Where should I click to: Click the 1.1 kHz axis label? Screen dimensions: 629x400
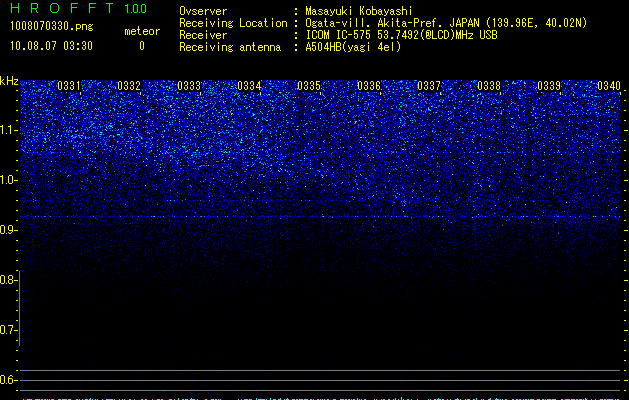click(8, 130)
